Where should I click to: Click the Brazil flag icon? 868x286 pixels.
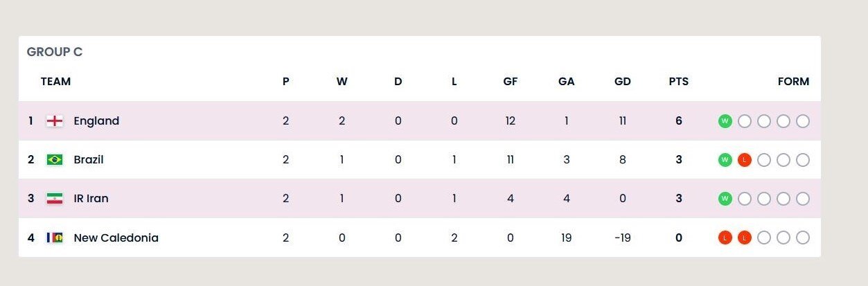pyautogui.click(x=55, y=160)
